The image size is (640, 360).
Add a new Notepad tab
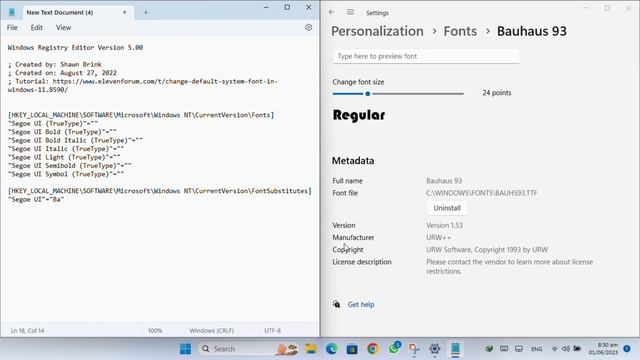coord(146,12)
